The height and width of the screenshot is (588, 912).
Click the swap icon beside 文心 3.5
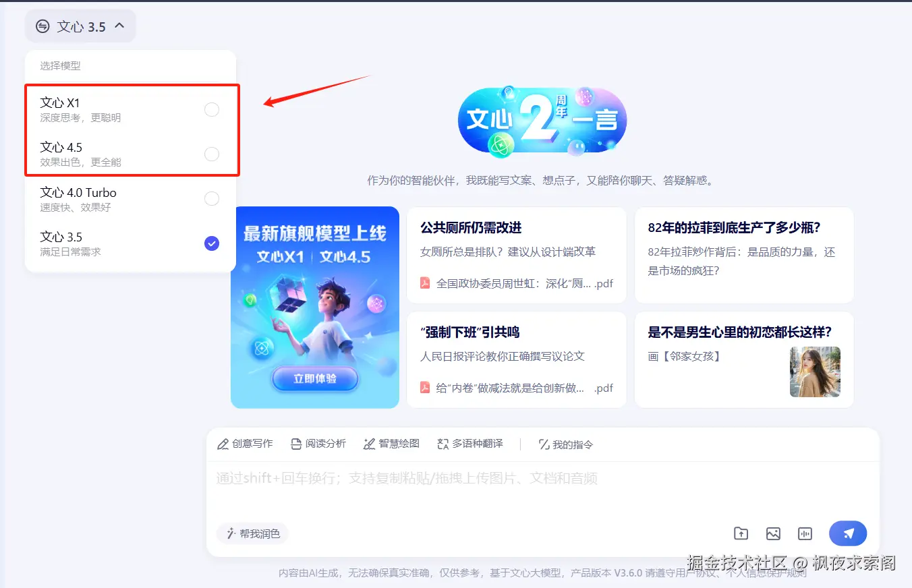tap(42, 26)
